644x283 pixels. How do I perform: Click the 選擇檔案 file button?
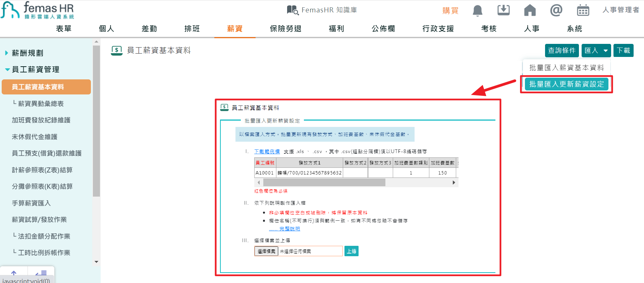tap(266, 251)
